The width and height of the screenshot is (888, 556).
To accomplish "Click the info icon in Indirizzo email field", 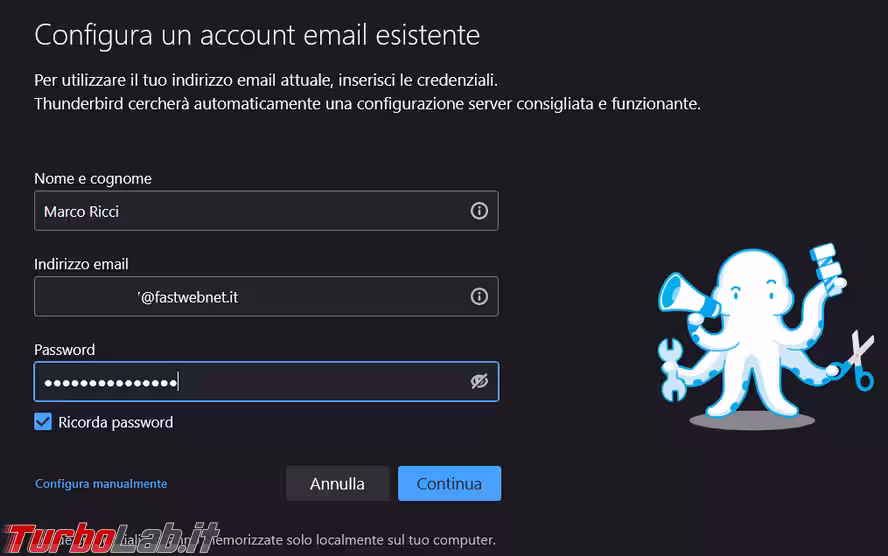I will tap(479, 296).
